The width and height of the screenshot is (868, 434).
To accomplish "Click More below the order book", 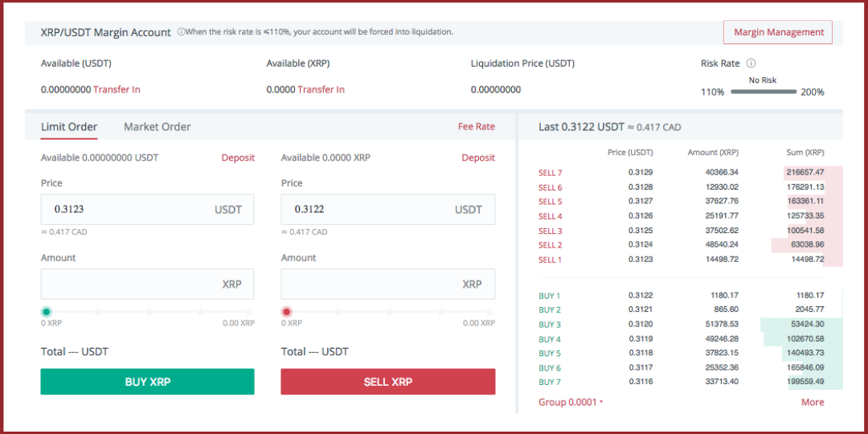I will pos(813,403).
